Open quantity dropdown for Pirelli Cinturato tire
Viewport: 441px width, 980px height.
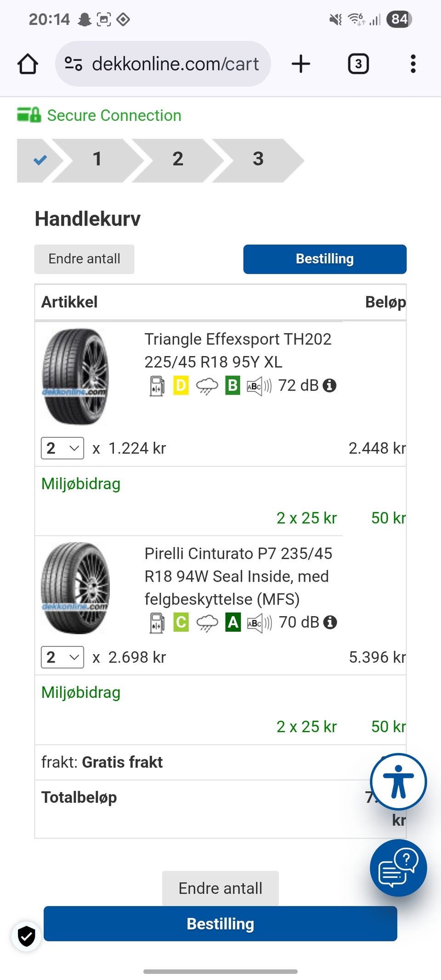62,657
